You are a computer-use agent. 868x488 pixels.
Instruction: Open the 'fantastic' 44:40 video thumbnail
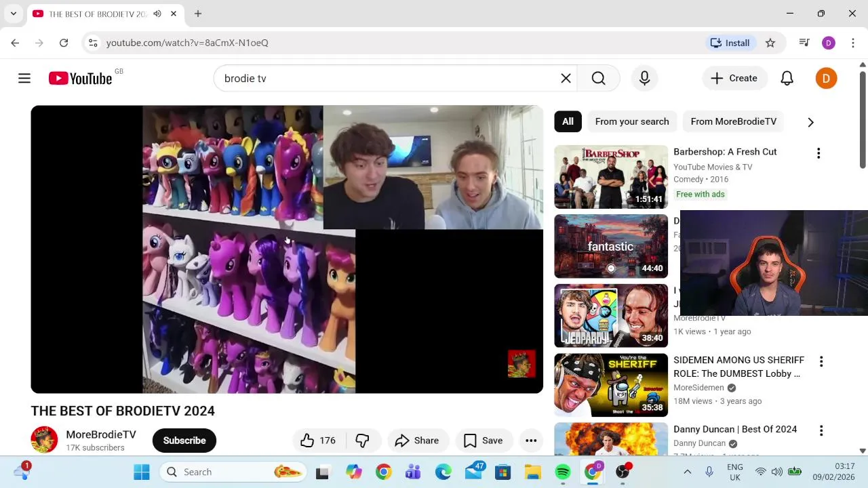point(611,247)
